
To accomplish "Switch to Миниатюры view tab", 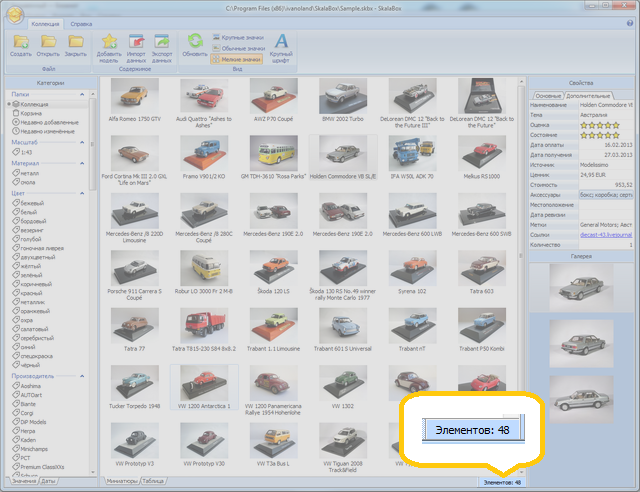I will pos(122,481).
